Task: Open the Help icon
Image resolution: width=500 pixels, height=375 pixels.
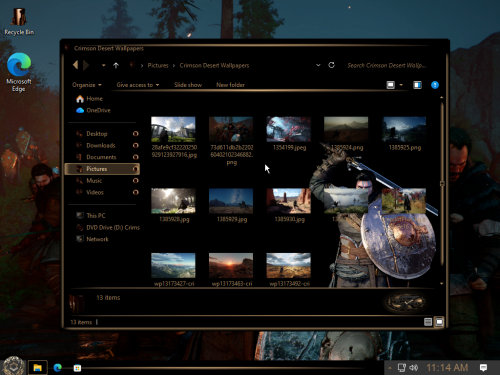Action: click(x=435, y=85)
